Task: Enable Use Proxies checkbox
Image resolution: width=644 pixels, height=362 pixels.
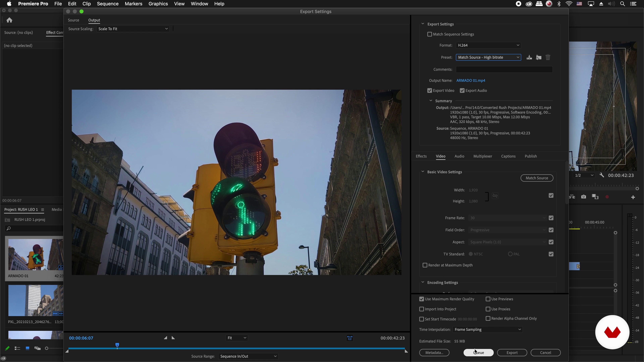Action: point(488,309)
